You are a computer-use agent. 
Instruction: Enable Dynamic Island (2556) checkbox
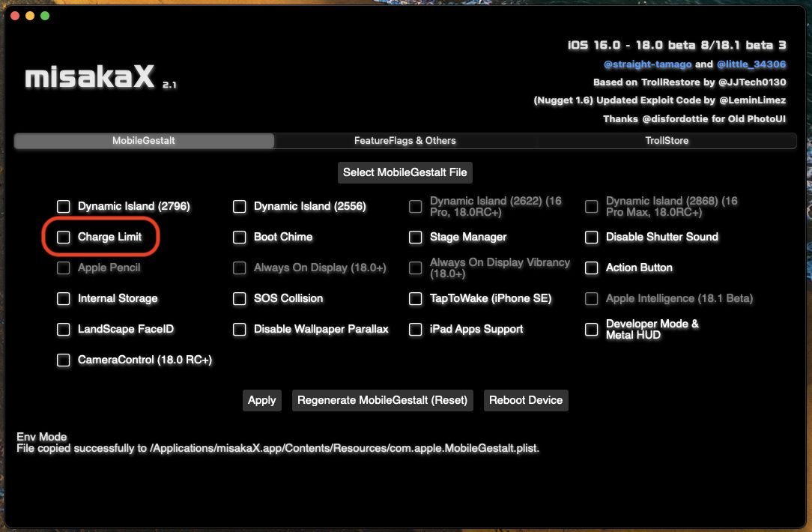point(239,206)
